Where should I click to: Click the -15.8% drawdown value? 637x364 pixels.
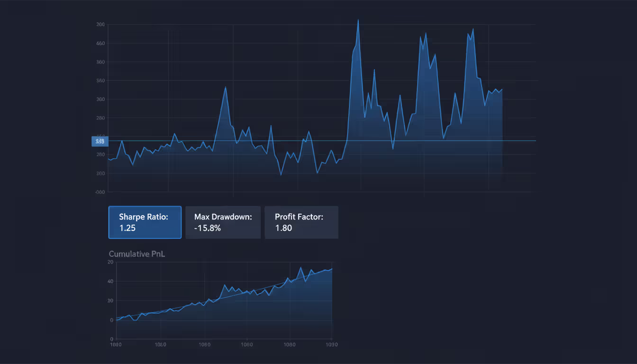(x=208, y=228)
